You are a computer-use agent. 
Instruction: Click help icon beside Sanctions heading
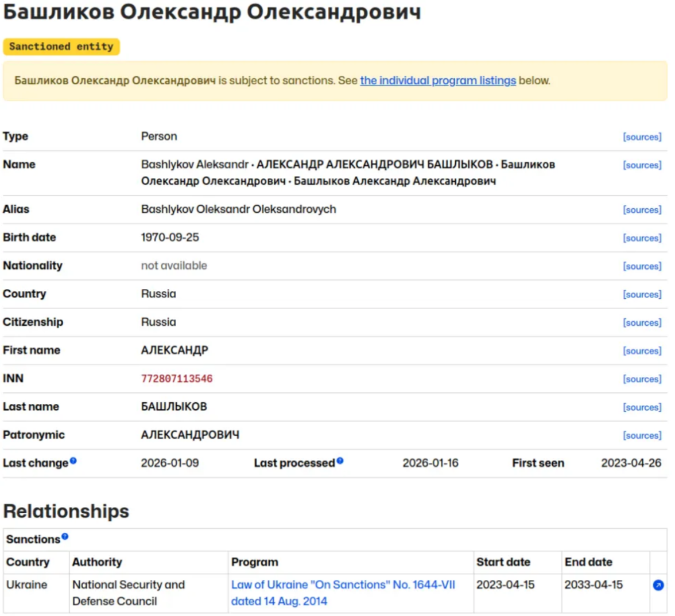[x=65, y=537]
